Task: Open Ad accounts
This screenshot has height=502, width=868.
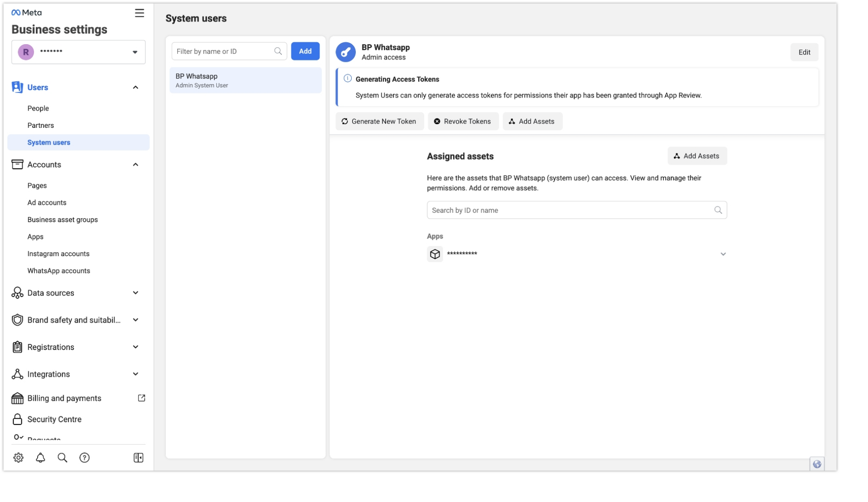Action: [x=47, y=203]
